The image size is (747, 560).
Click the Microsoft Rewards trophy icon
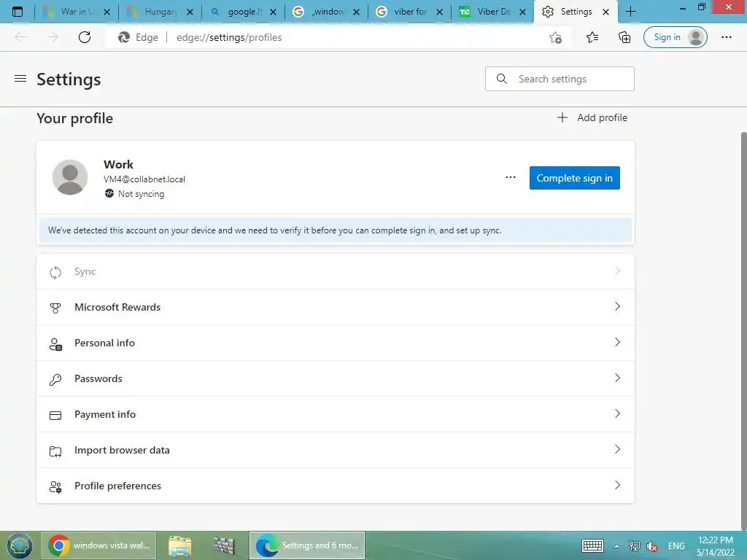click(x=55, y=308)
